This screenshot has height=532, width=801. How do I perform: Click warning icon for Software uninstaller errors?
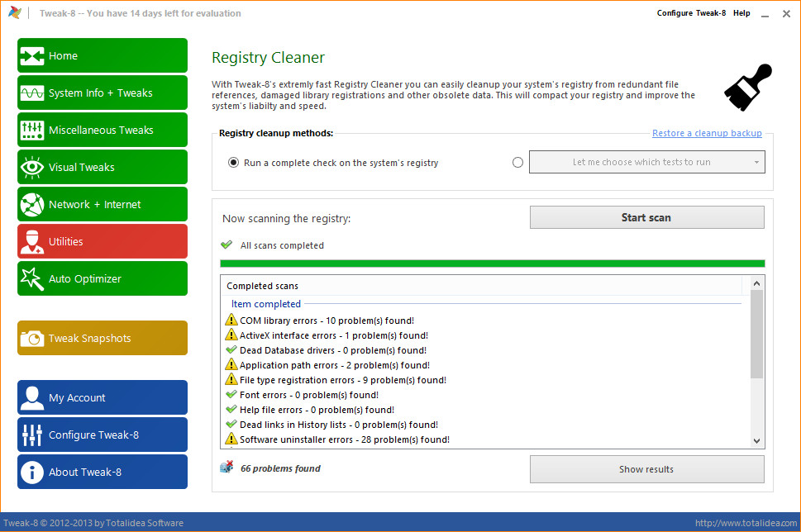click(231, 439)
